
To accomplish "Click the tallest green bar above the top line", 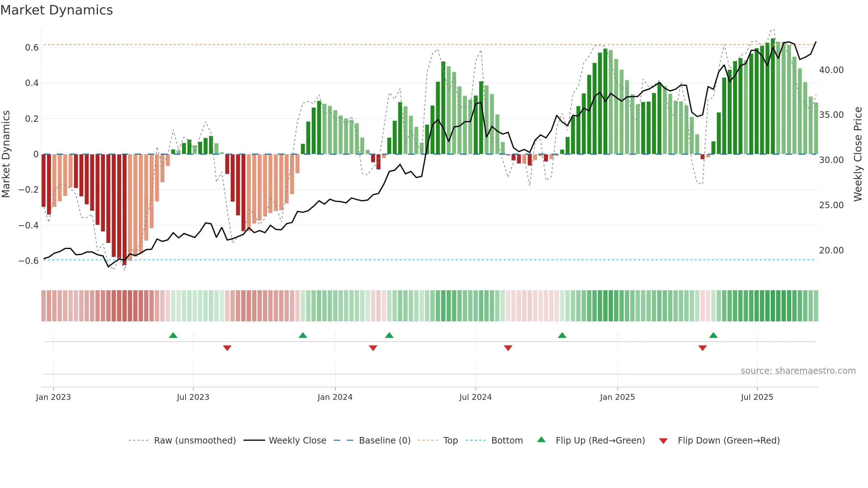I will click(773, 96).
